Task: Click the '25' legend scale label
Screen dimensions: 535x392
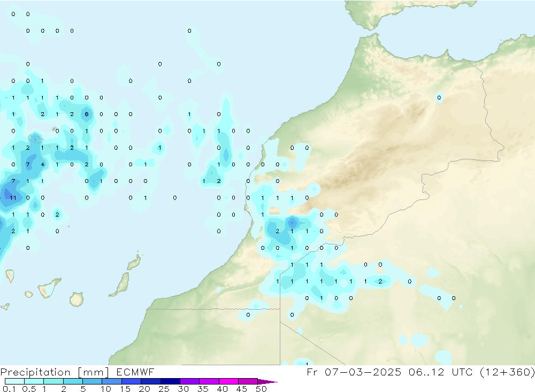Action: click(164, 389)
